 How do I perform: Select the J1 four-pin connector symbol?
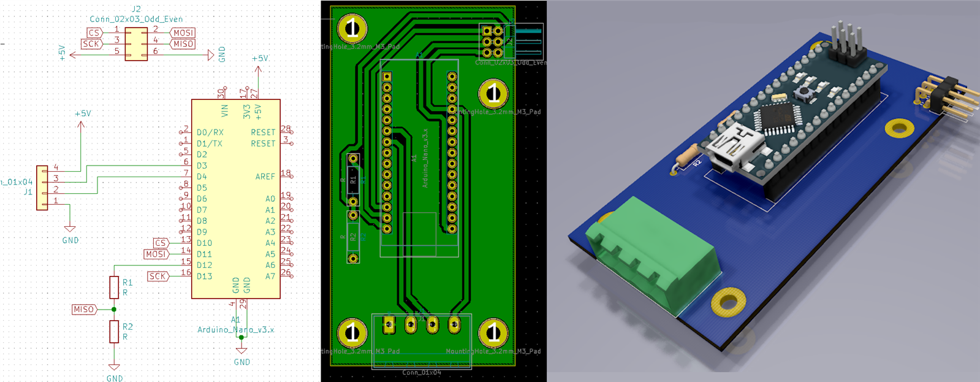click(42, 188)
